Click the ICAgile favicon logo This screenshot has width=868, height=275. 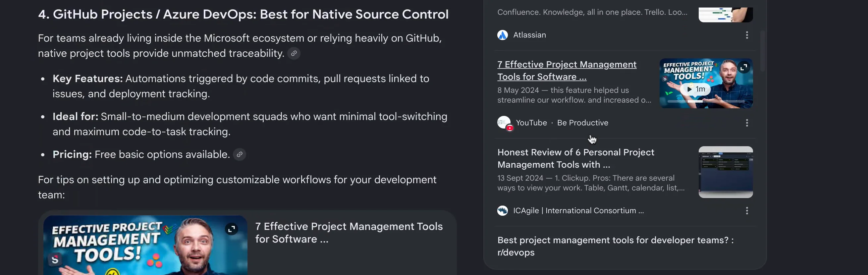pos(502,211)
